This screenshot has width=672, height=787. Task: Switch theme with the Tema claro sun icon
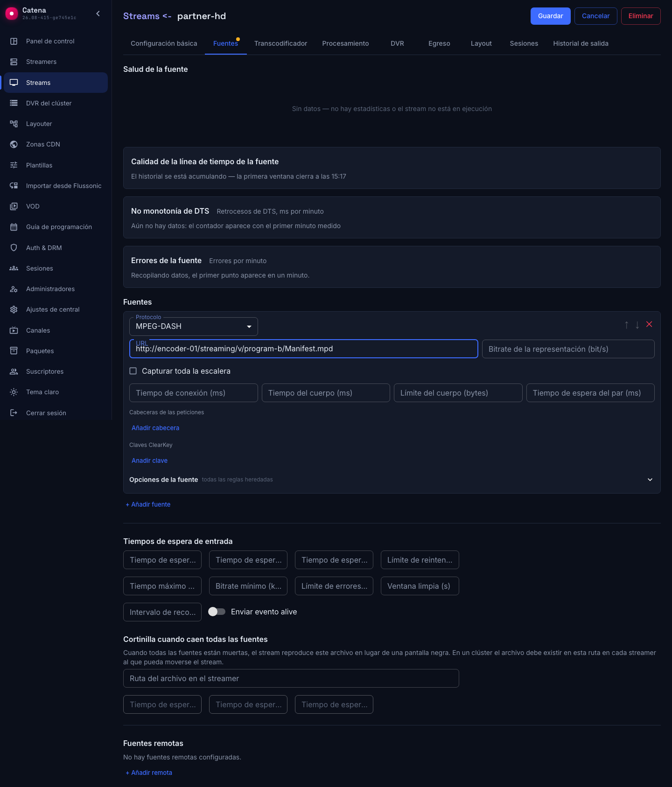tap(14, 392)
